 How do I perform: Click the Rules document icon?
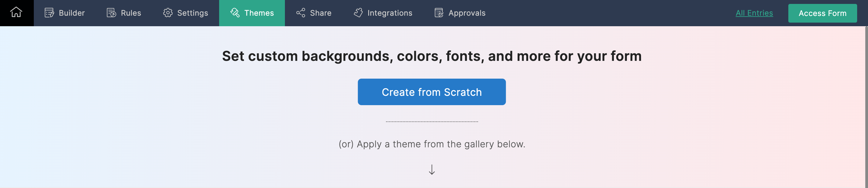[111, 13]
